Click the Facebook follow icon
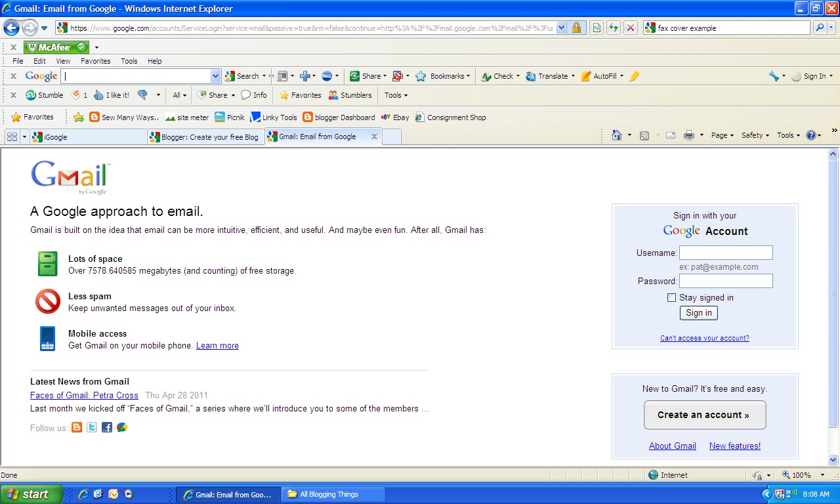 tap(107, 427)
